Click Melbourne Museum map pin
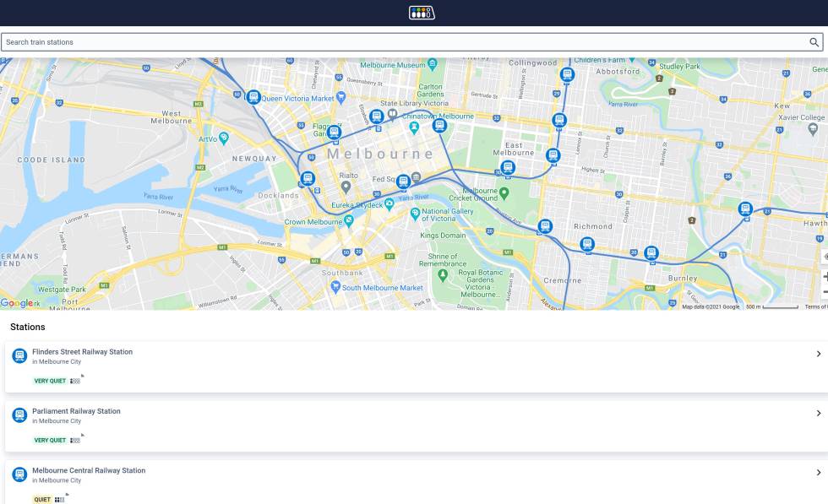828x504 pixels. coord(433,64)
